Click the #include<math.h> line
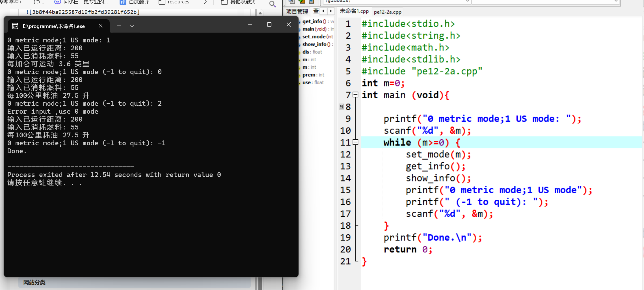 (x=405, y=47)
